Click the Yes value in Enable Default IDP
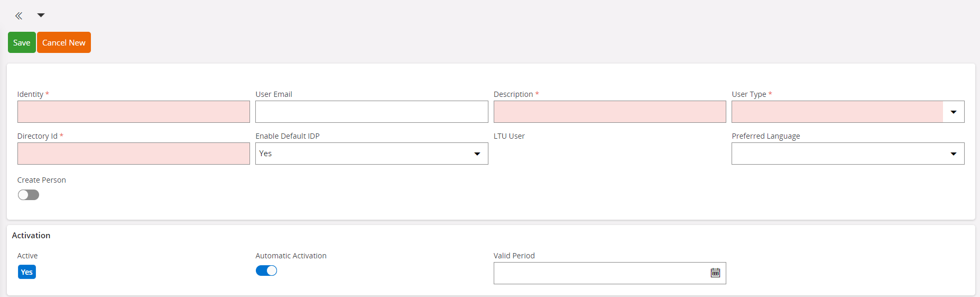 (x=266, y=154)
